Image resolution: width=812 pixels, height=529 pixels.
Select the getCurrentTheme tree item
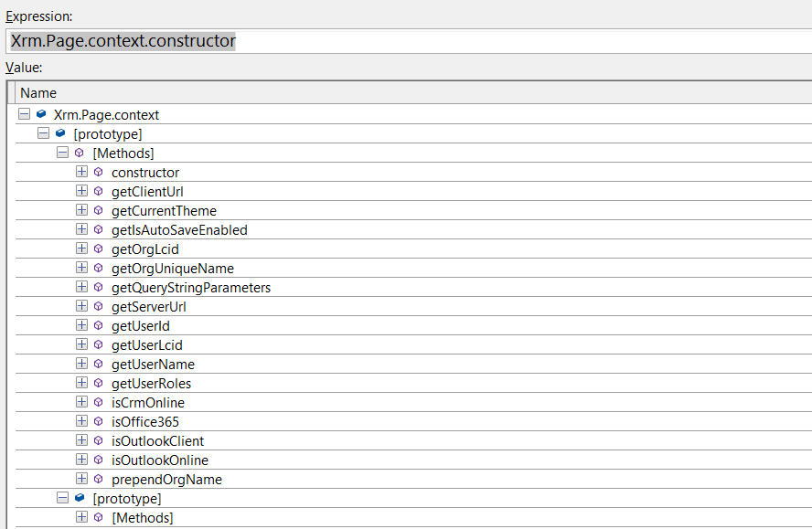click(164, 211)
